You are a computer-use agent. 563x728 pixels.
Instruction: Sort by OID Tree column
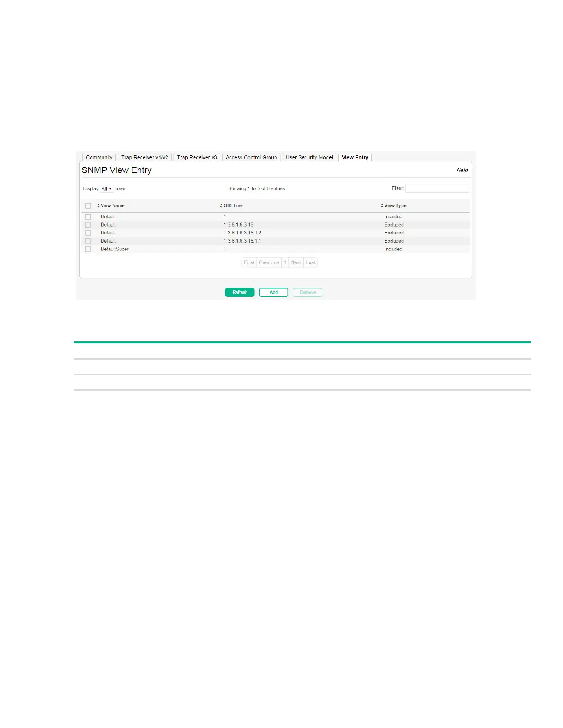[x=231, y=206]
